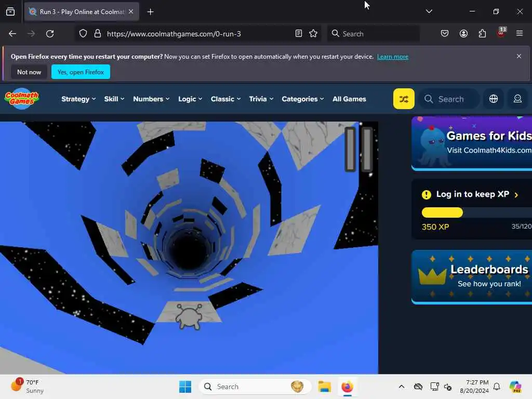Image resolution: width=532 pixels, height=399 pixels.
Task: Click the Coolmath site Search field
Action: (x=449, y=99)
